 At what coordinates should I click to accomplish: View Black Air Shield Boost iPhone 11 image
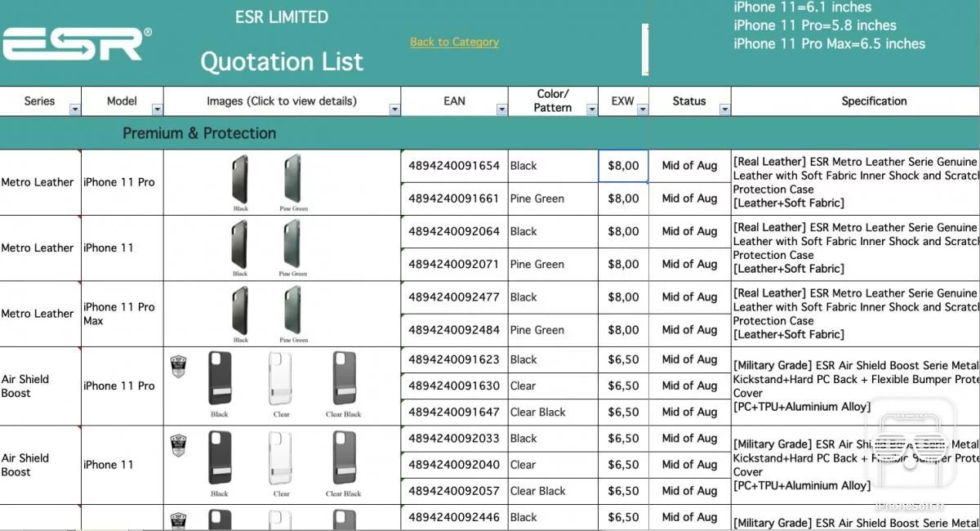tap(220, 457)
